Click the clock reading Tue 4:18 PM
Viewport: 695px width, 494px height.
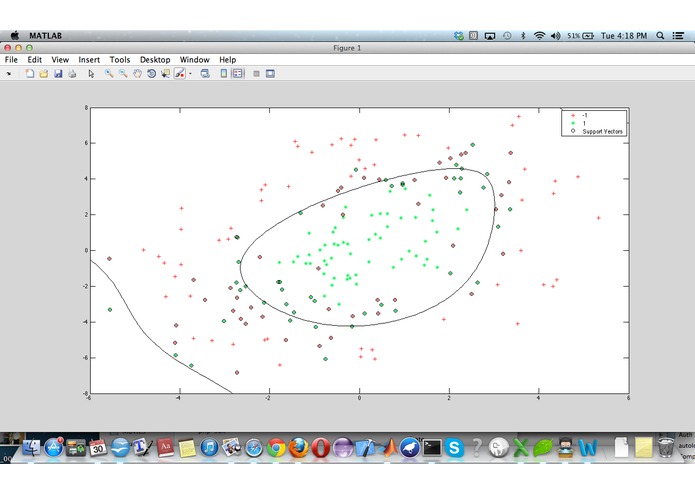click(x=624, y=36)
